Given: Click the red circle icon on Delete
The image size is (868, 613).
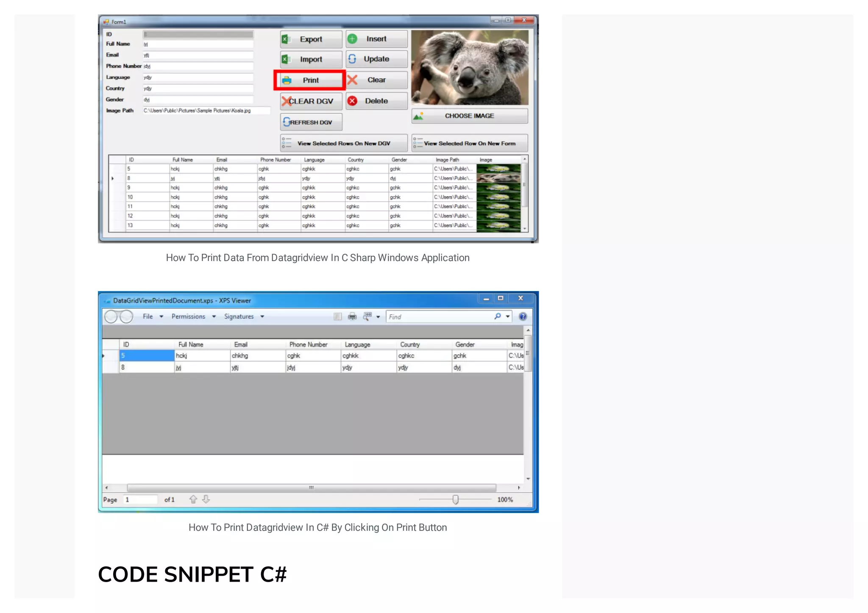Looking at the screenshot, I should (x=353, y=101).
